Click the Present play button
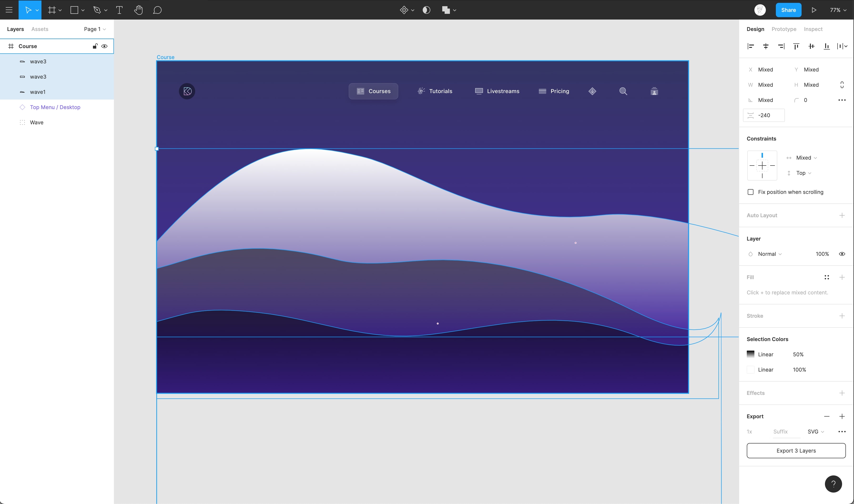 point(814,10)
